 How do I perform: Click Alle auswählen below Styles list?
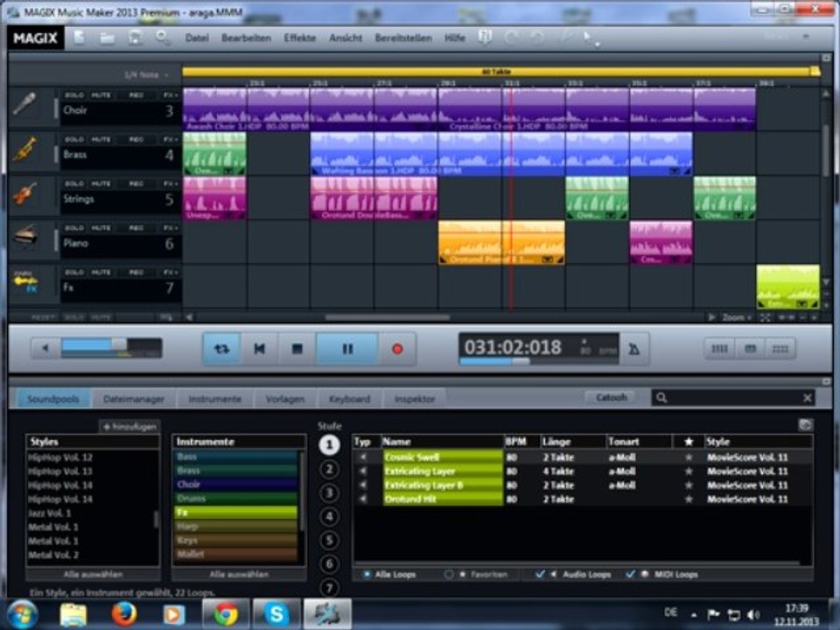point(94,574)
